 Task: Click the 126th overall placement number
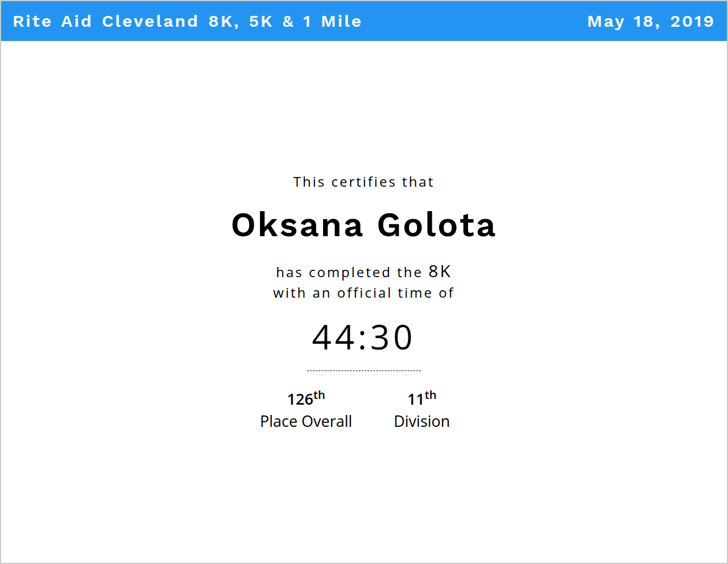click(x=305, y=398)
